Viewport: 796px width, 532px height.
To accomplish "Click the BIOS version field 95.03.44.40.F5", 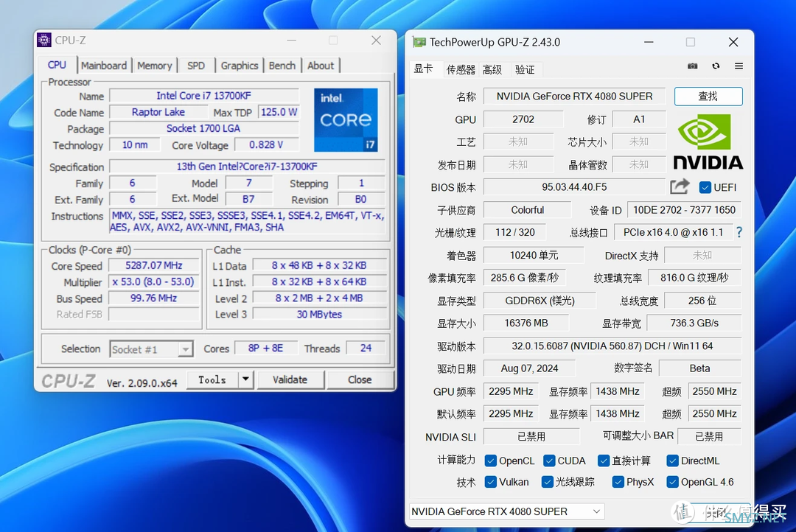I will 574,187.
